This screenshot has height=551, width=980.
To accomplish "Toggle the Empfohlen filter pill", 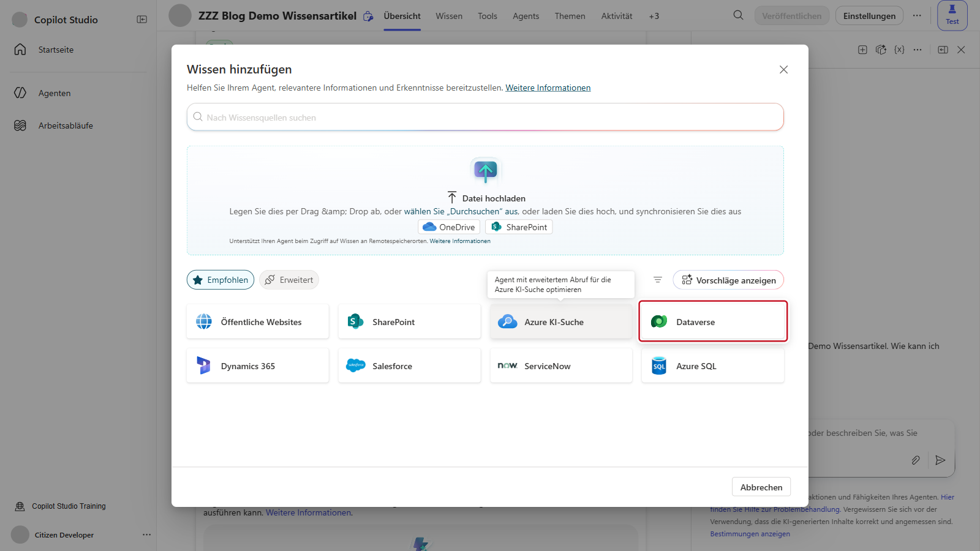I will 221,280.
